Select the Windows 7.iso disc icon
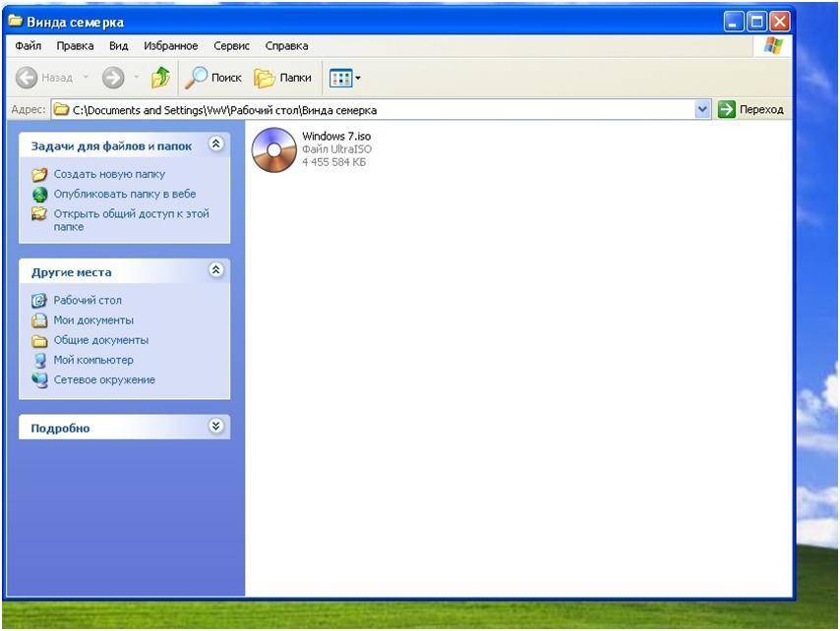 click(272, 149)
